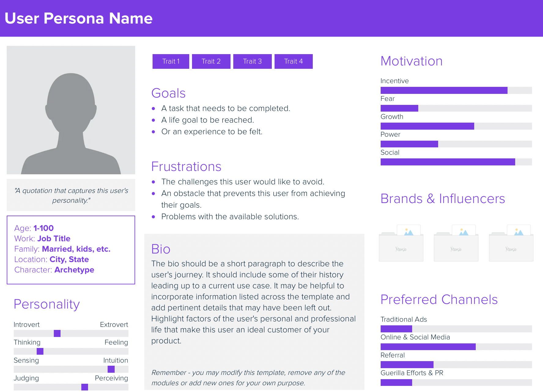Click the first brand image placeholder
Screen dimensions: 543x392
pos(401,243)
